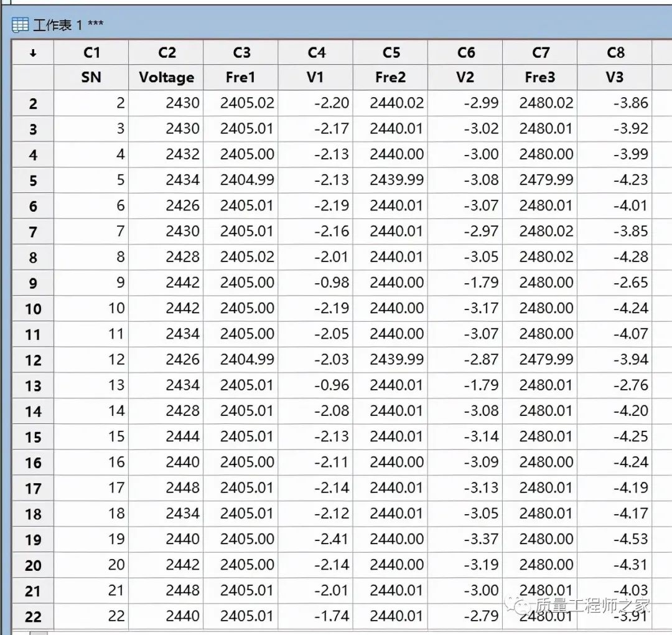Select row header 13
The image size is (672, 635).
pos(33,386)
